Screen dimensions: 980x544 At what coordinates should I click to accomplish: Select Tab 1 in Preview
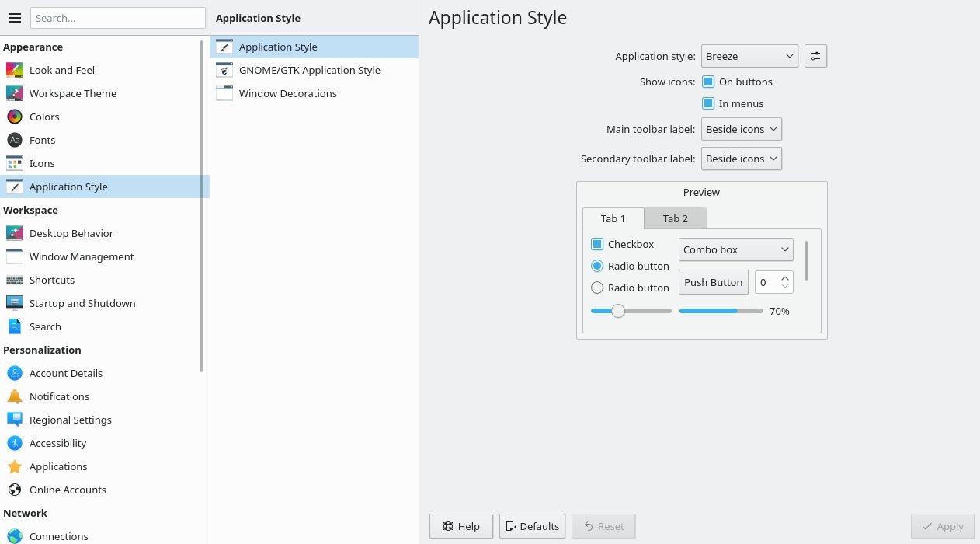613,218
